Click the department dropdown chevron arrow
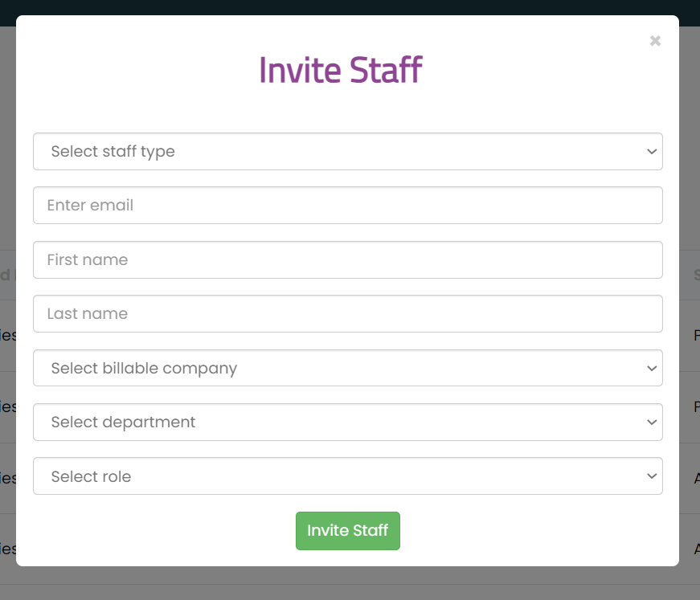Screen dimensions: 700x600 click(651, 422)
